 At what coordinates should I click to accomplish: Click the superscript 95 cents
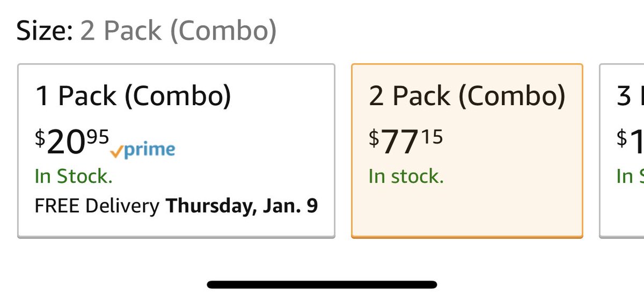[98, 136]
